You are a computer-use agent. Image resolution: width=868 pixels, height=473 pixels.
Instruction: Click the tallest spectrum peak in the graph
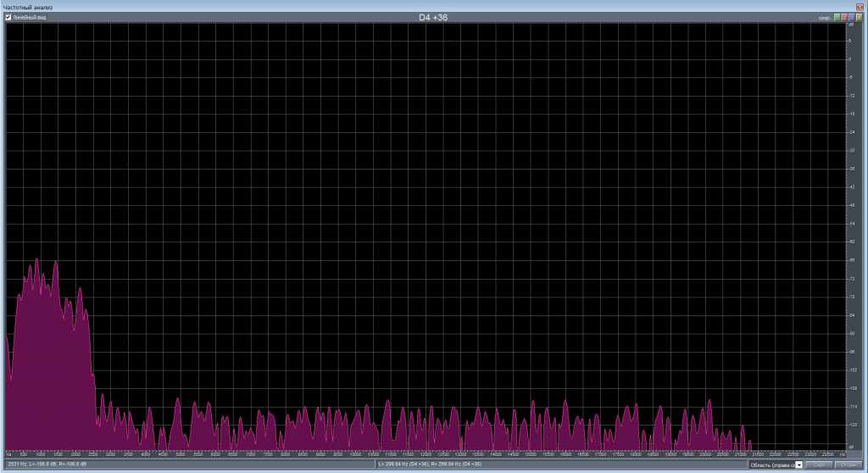(x=37, y=260)
